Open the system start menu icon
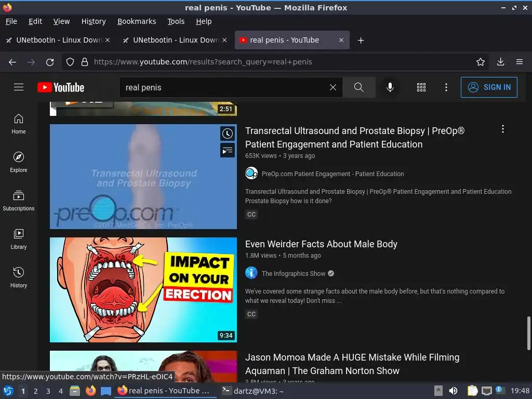The image size is (532, 399). (8, 391)
